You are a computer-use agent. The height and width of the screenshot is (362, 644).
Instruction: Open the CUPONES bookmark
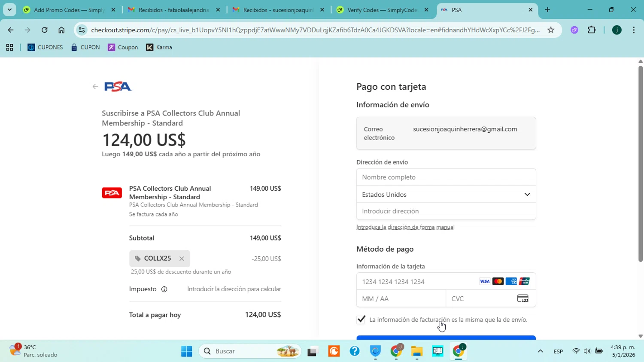pyautogui.click(x=45, y=48)
